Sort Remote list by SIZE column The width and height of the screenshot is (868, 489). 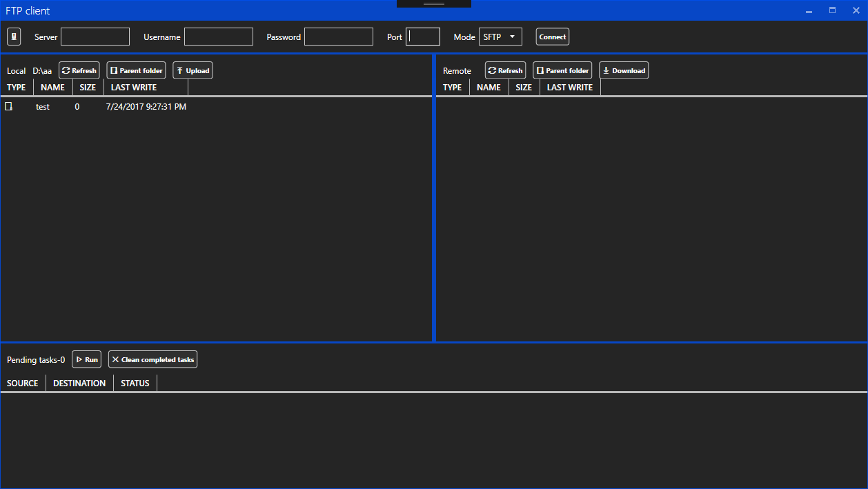click(524, 88)
